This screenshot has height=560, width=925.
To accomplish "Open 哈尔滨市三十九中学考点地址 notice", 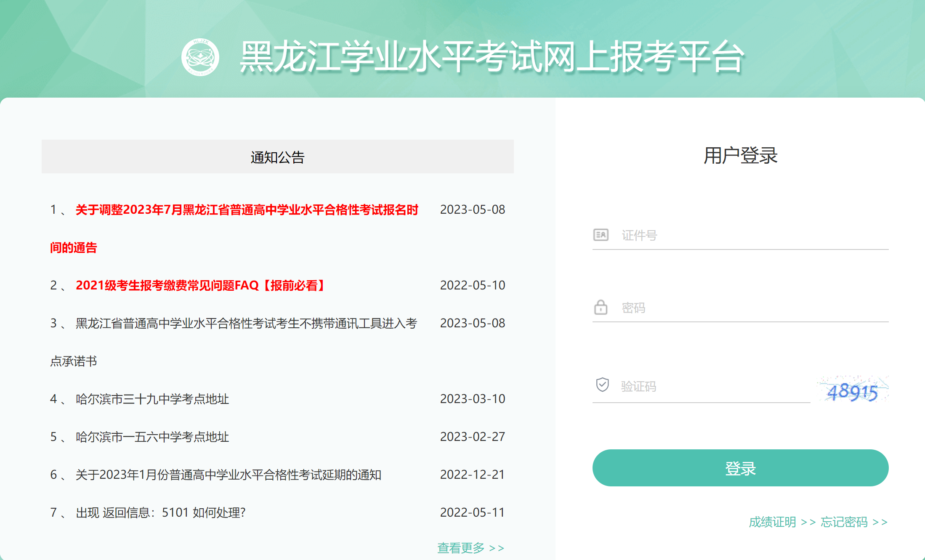I will [152, 399].
